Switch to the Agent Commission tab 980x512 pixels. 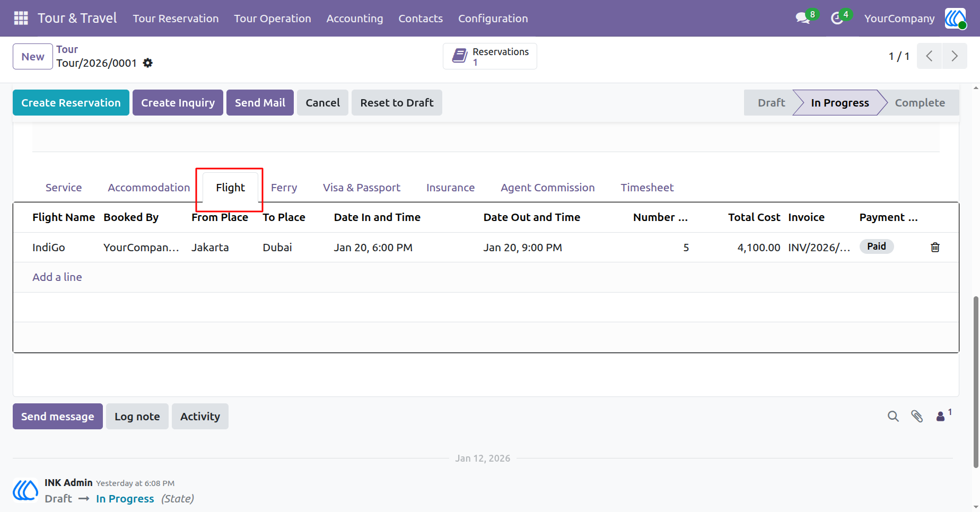tap(548, 188)
